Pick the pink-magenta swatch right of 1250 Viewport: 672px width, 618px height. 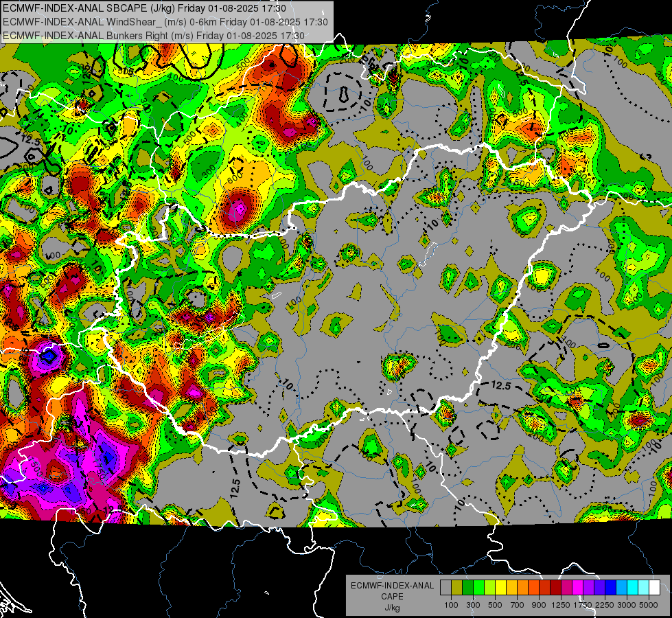(x=566, y=587)
